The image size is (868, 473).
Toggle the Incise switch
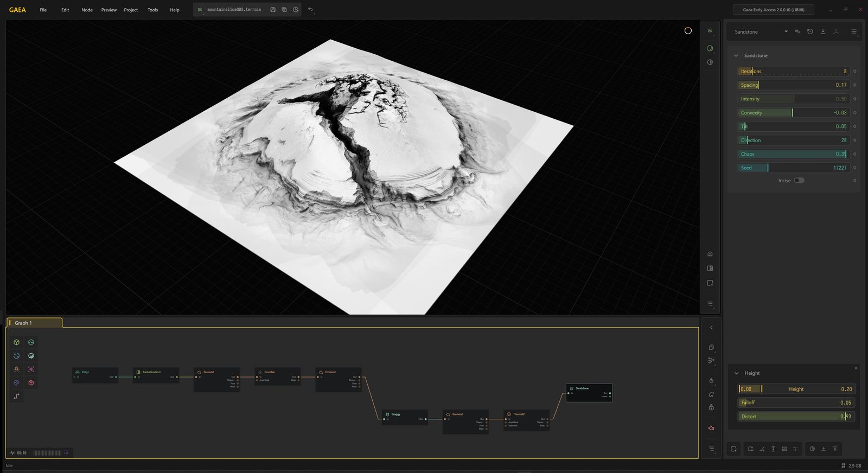(x=799, y=181)
